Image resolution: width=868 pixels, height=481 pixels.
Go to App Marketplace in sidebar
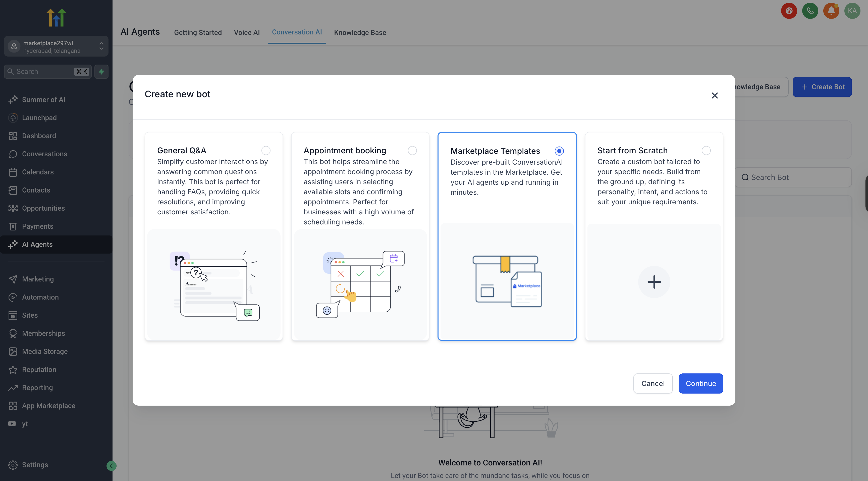[x=48, y=406]
